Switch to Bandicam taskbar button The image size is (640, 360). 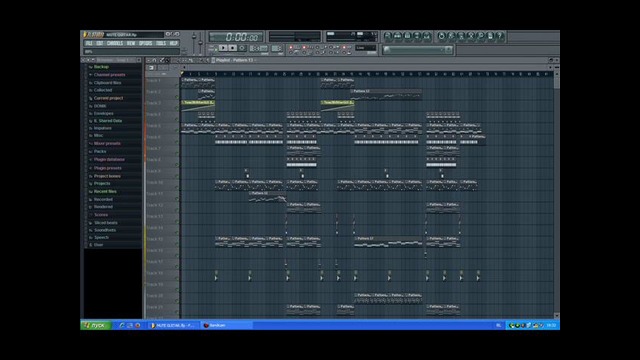click(x=226, y=325)
